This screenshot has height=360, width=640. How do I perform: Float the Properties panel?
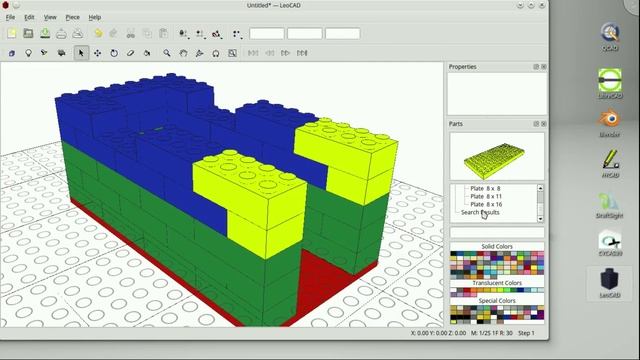536,67
